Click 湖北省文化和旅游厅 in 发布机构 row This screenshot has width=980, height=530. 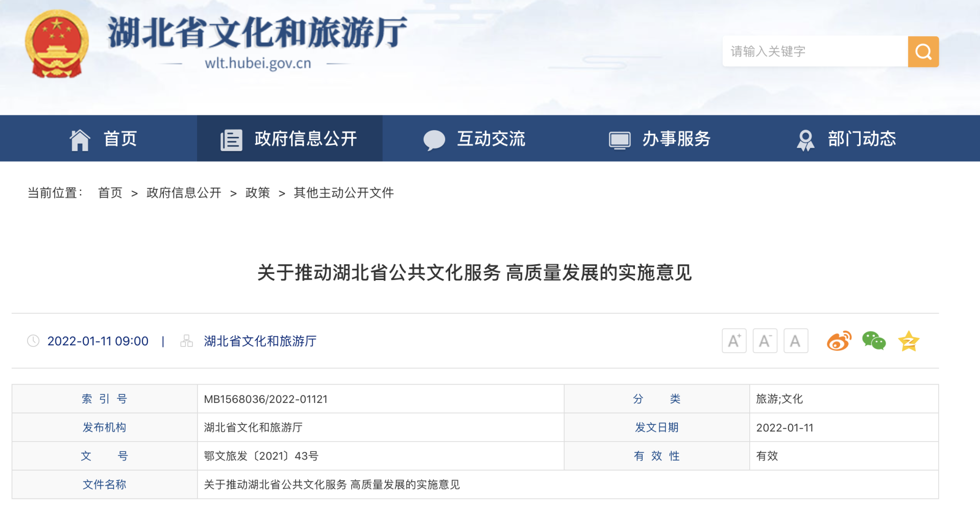click(253, 427)
